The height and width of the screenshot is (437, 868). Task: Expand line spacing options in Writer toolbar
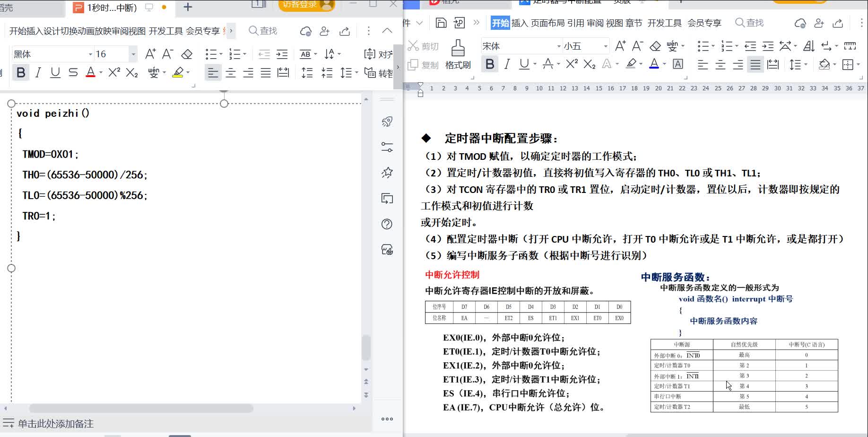806,64
